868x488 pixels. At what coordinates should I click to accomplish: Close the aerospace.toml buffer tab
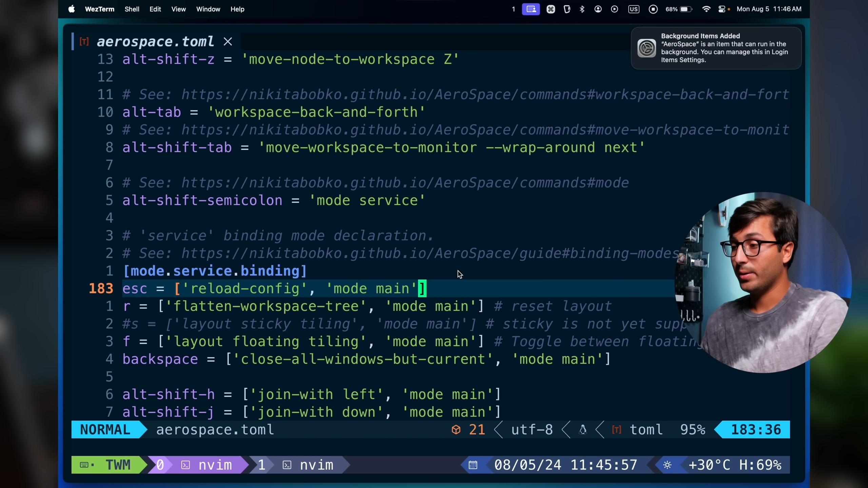click(x=228, y=42)
